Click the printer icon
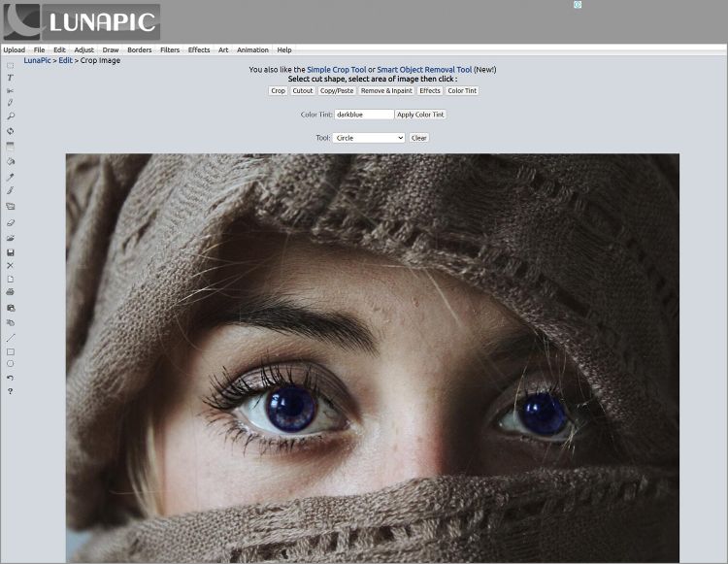728x564 pixels. pos(11,292)
